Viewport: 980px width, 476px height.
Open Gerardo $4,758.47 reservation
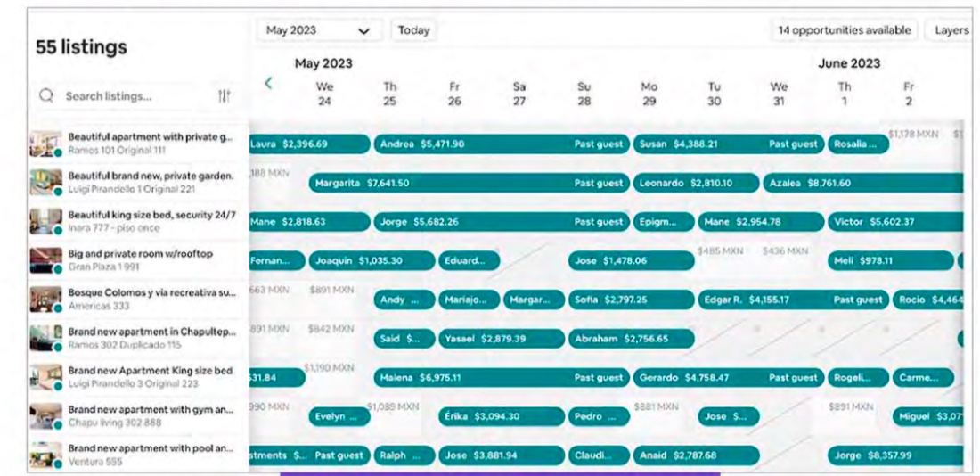point(729,378)
